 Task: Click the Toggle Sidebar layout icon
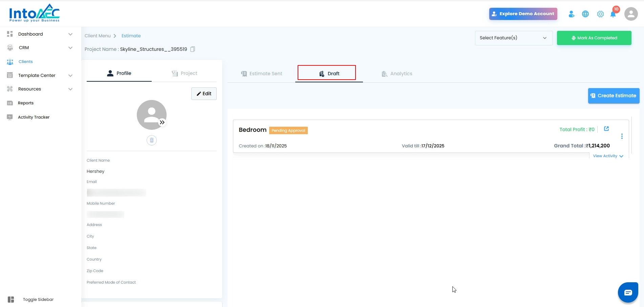click(x=11, y=300)
